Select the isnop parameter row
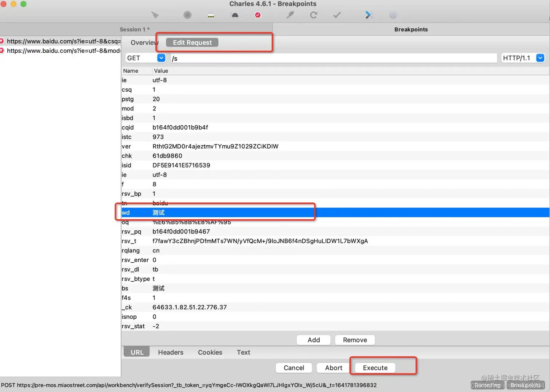Image resolution: width=550 pixels, height=392 pixels. pyautogui.click(x=335, y=317)
